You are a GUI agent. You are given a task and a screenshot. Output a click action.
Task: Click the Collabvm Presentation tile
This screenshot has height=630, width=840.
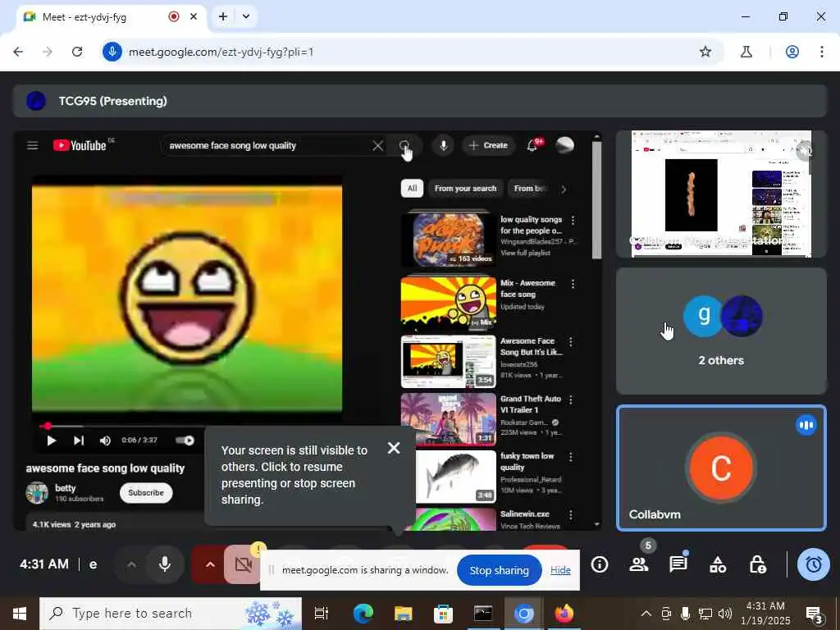click(721, 194)
